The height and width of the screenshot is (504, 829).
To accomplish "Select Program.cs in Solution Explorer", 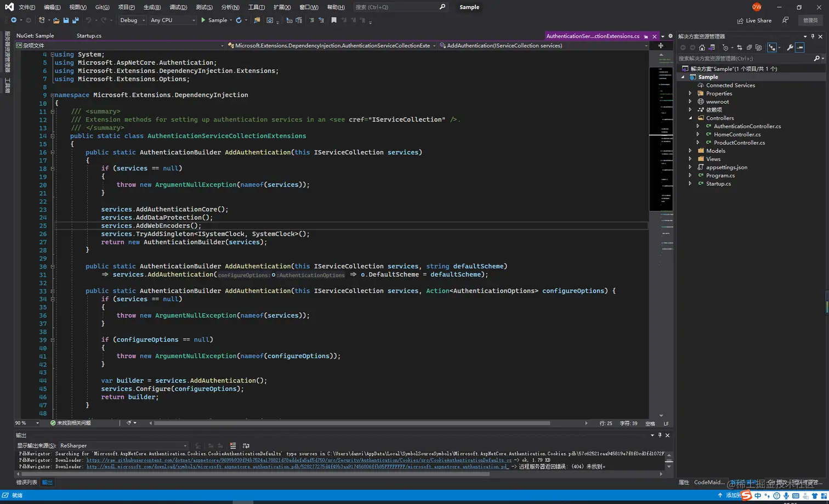I will tap(720, 176).
